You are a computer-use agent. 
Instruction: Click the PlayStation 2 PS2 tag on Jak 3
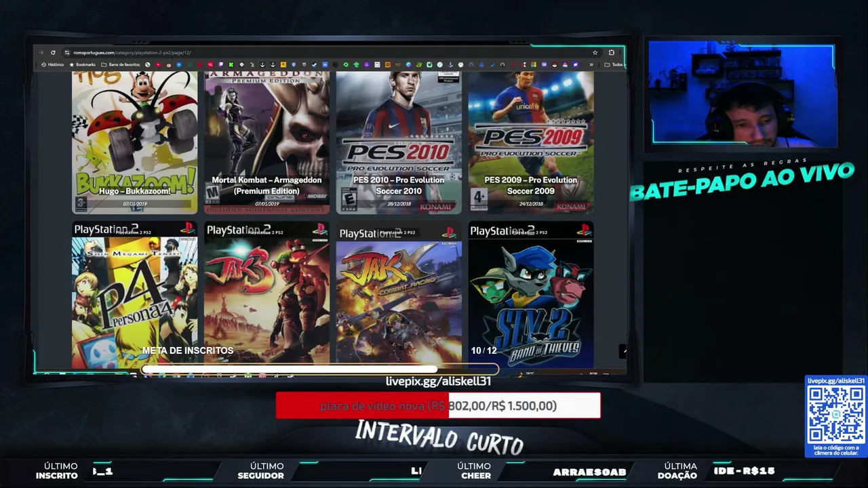[265, 232]
